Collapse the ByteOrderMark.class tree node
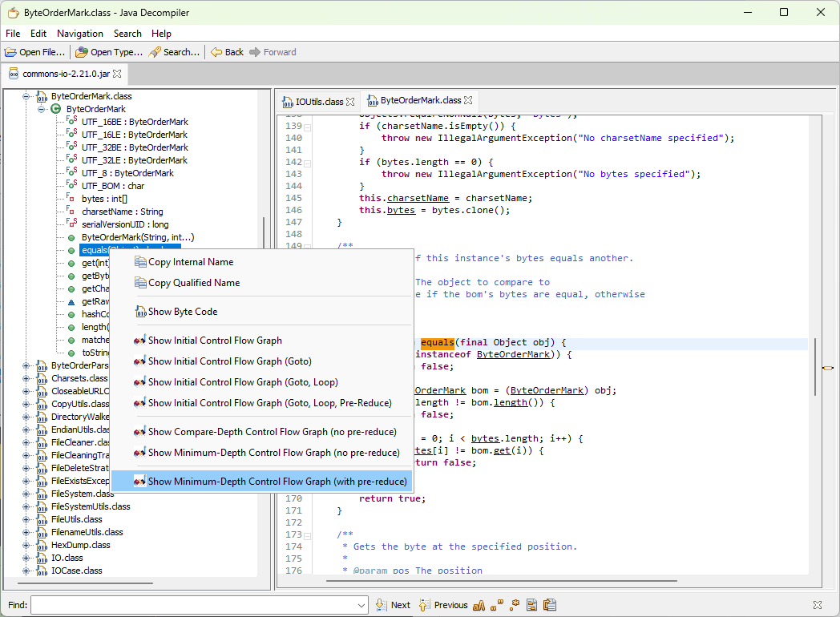The width and height of the screenshot is (840, 617). 26,96
